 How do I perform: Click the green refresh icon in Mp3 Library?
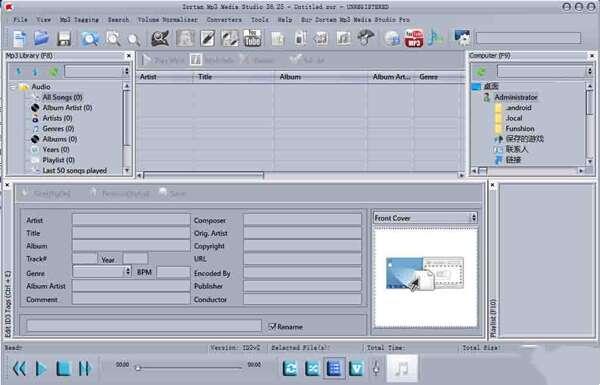pyautogui.click(x=54, y=72)
